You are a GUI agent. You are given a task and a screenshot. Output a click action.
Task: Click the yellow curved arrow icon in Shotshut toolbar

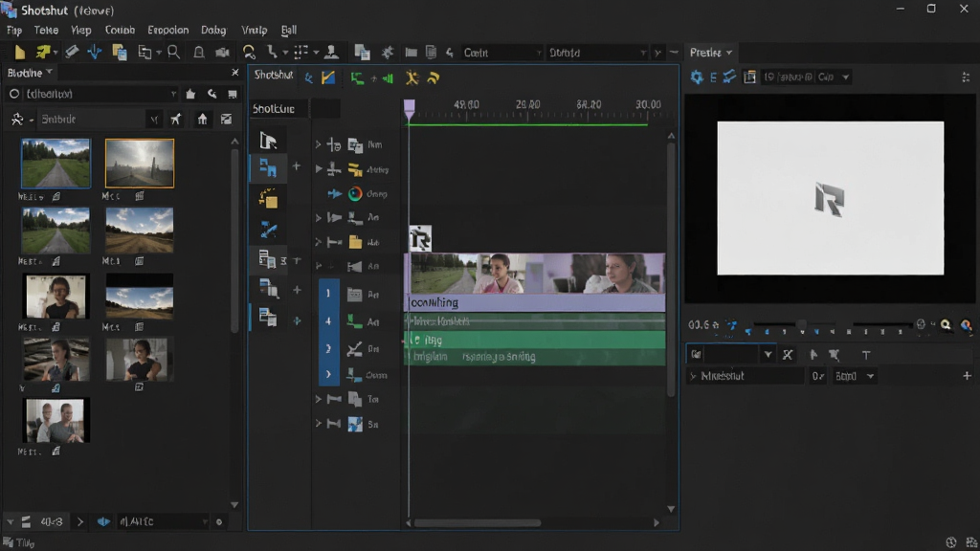(434, 77)
